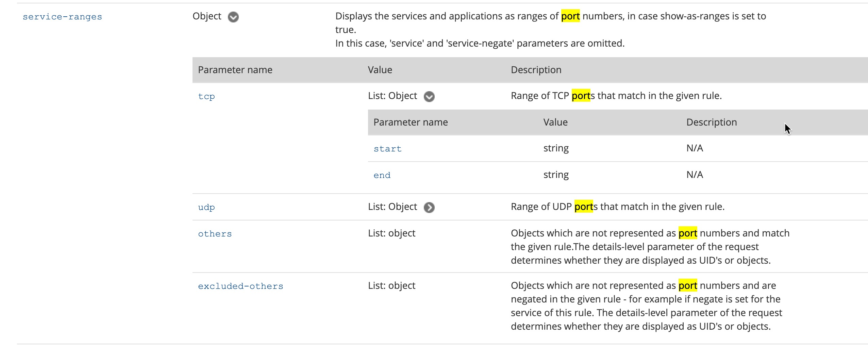Click the N/A description for the end parameter
The height and width of the screenshot is (345, 868).
click(x=694, y=175)
